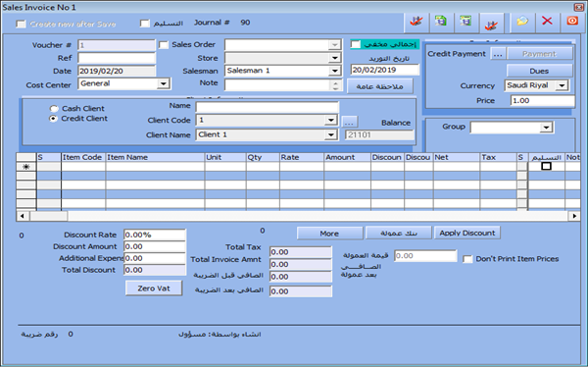This screenshot has width=588, height=367.
Task: Click the Net column header
Action: pos(457,157)
